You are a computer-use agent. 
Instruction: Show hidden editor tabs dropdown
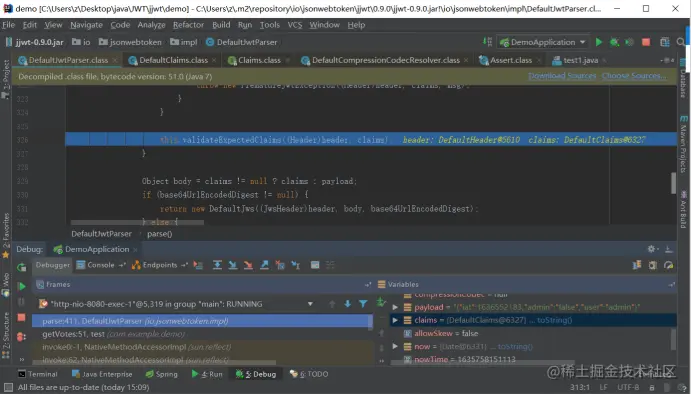pyautogui.click(x=667, y=60)
